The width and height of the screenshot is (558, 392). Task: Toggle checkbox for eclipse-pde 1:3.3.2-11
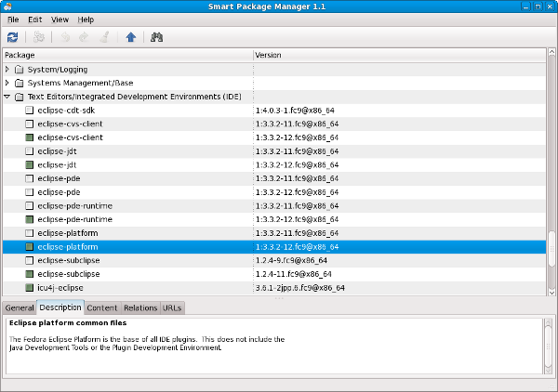point(30,178)
